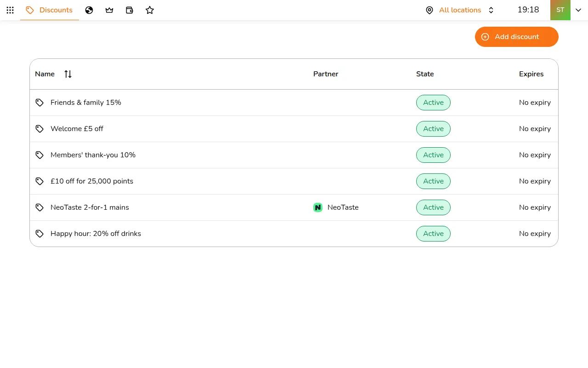
Task: Open the star icon tab
Action: 150,10
